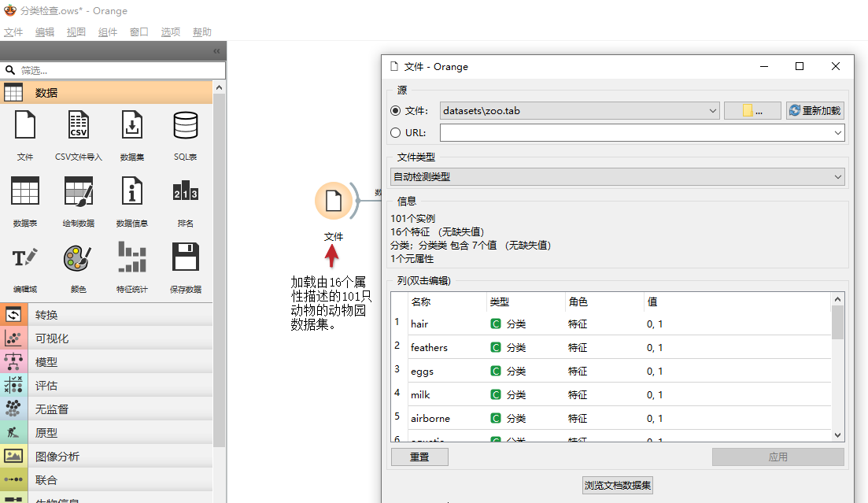Click the 无监督 category cluster icon
The height and width of the screenshot is (503, 868).
point(13,409)
